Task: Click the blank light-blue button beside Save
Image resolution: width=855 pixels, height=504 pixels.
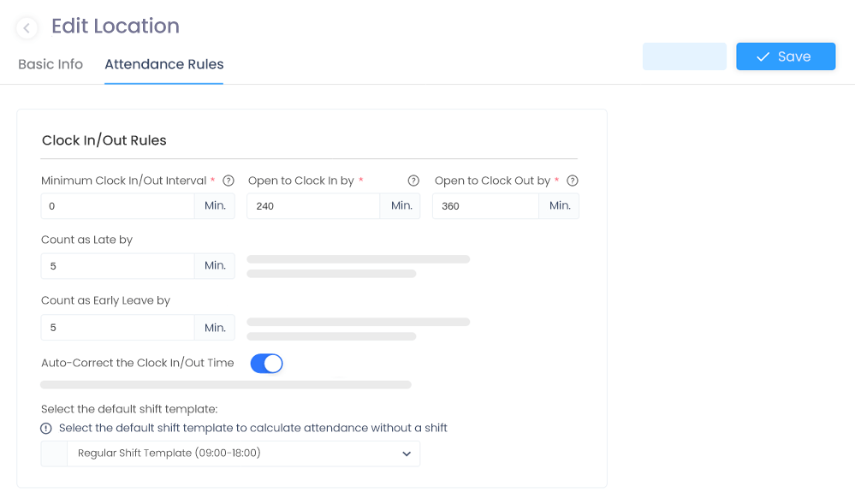Action: coord(685,56)
